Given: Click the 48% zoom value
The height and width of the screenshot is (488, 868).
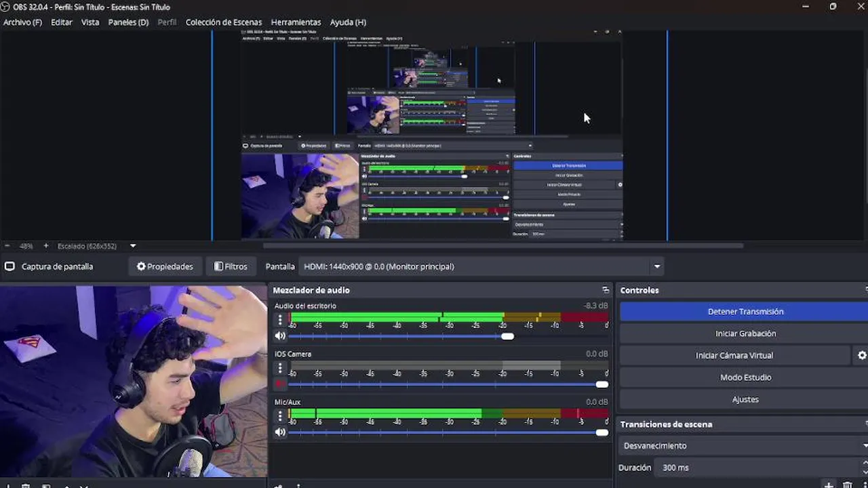Looking at the screenshot, I should coord(26,246).
